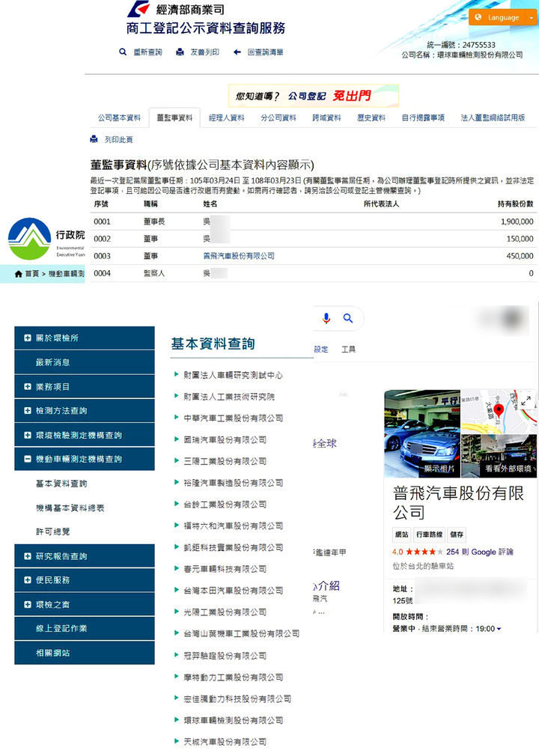539x756 pixels.
Task: Expand 環檢之窗 plus icon
Action: click(x=28, y=604)
